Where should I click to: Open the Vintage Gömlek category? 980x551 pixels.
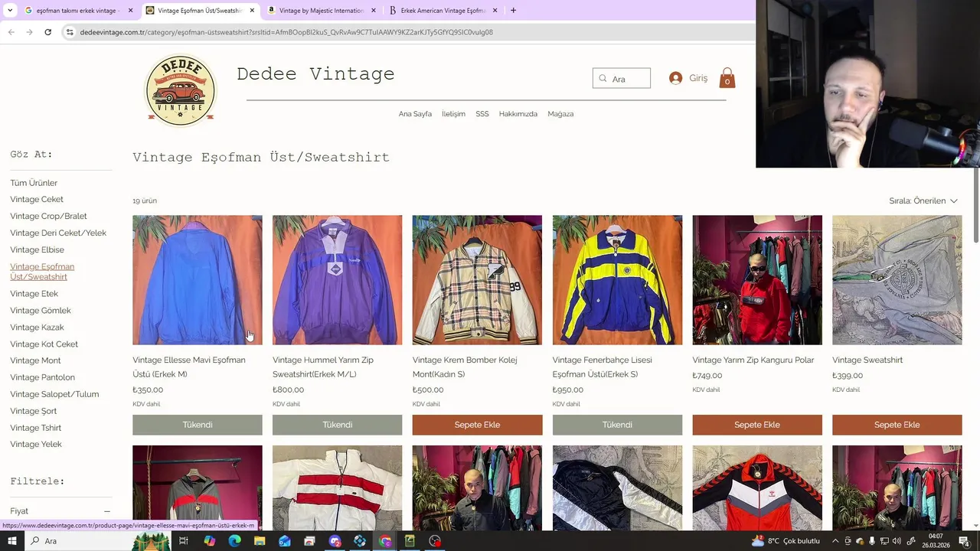tap(41, 311)
